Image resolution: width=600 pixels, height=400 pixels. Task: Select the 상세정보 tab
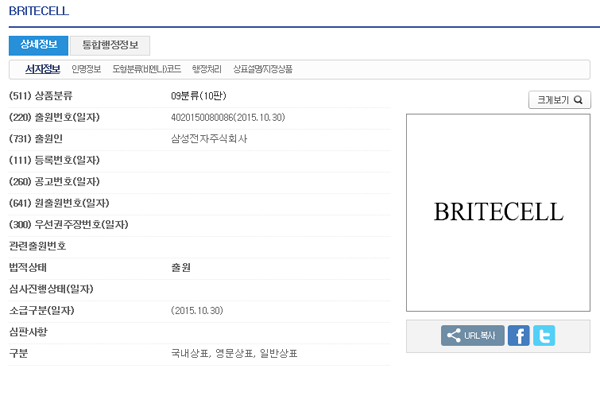point(38,45)
